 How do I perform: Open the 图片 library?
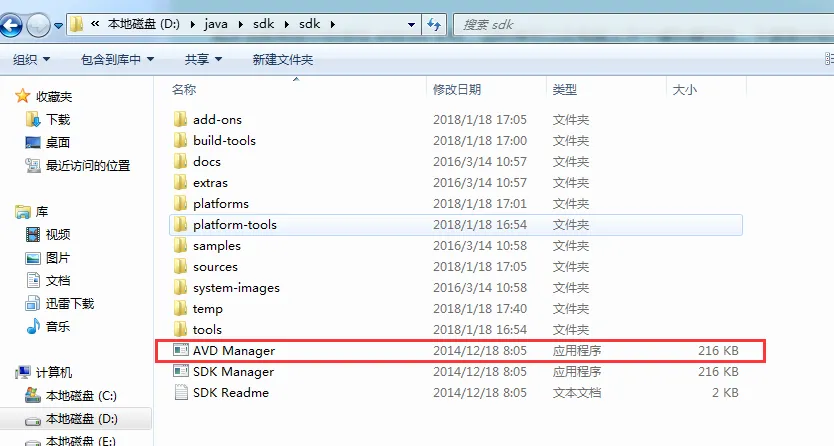57,258
